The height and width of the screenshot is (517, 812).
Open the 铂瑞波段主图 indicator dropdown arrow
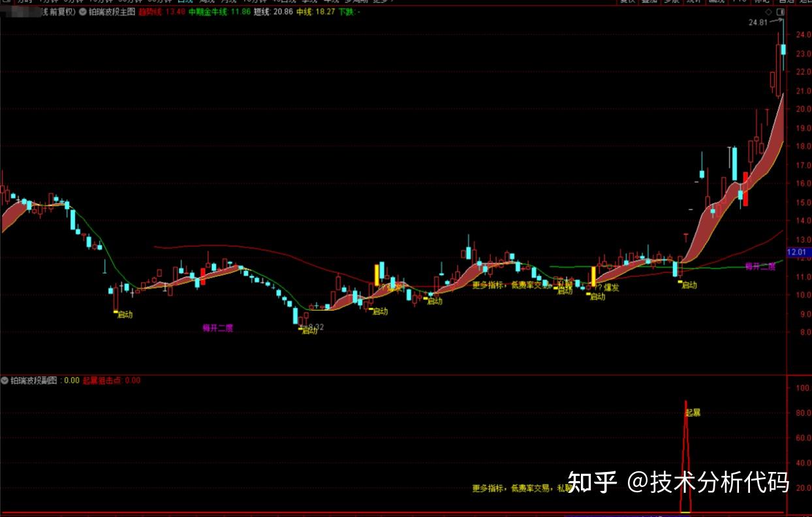(82, 12)
